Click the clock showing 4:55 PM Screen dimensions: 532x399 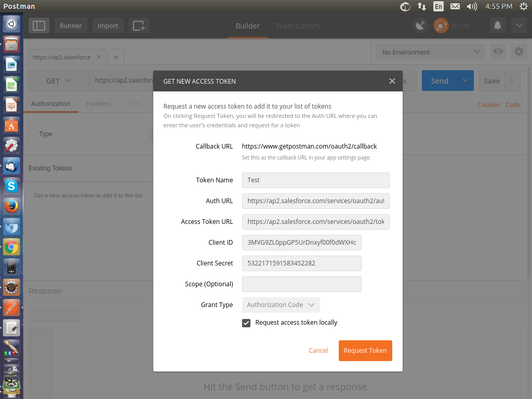498,6
